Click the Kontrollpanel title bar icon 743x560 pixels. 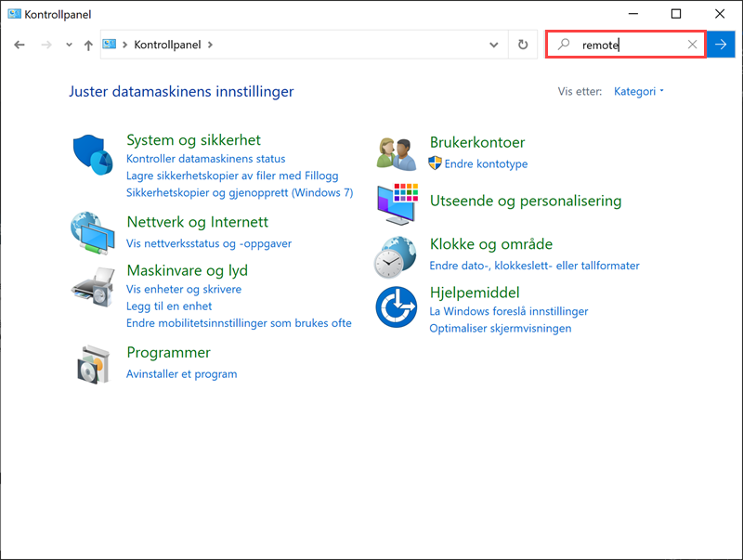(14, 14)
